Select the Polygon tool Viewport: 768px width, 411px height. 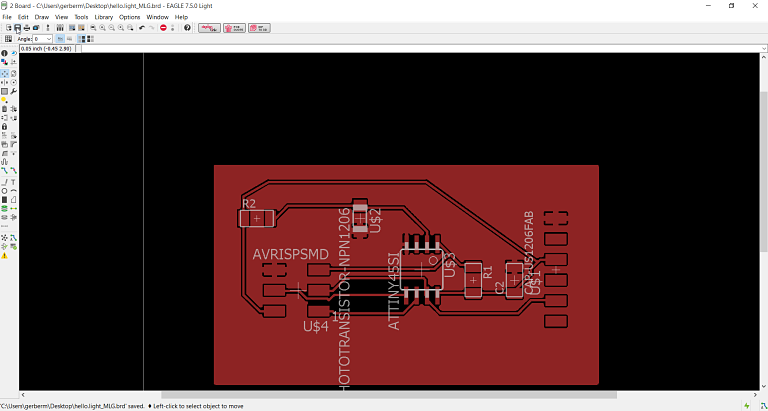[14, 199]
